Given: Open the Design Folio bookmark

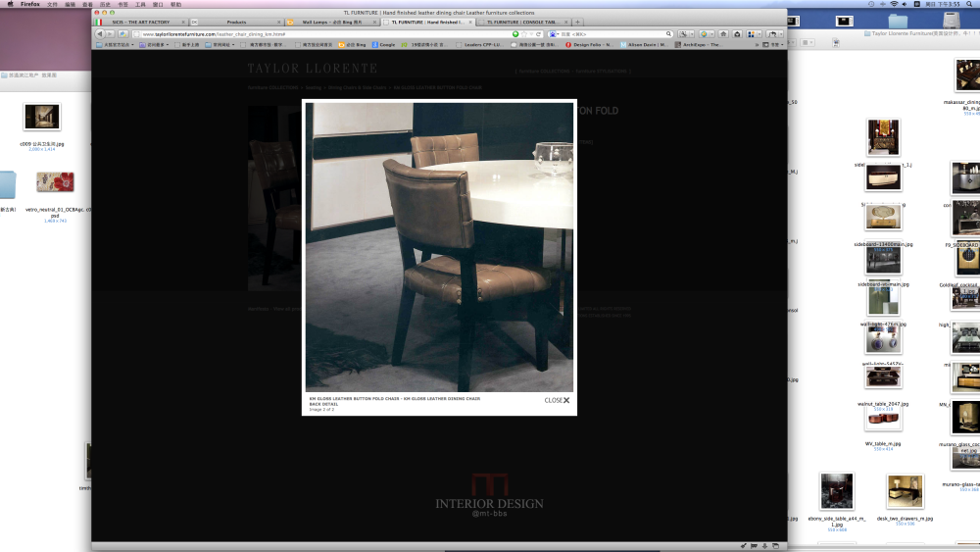Looking at the screenshot, I should pos(591,44).
